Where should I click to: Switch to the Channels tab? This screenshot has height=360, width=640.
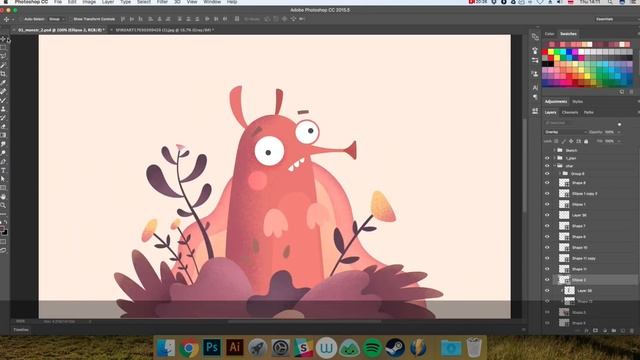(570, 112)
